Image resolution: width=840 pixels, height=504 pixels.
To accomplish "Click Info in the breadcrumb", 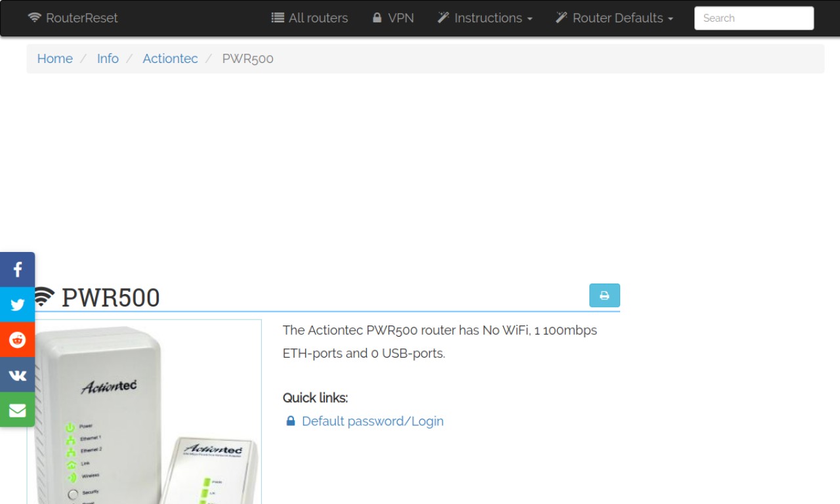I will (x=108, y=58).
